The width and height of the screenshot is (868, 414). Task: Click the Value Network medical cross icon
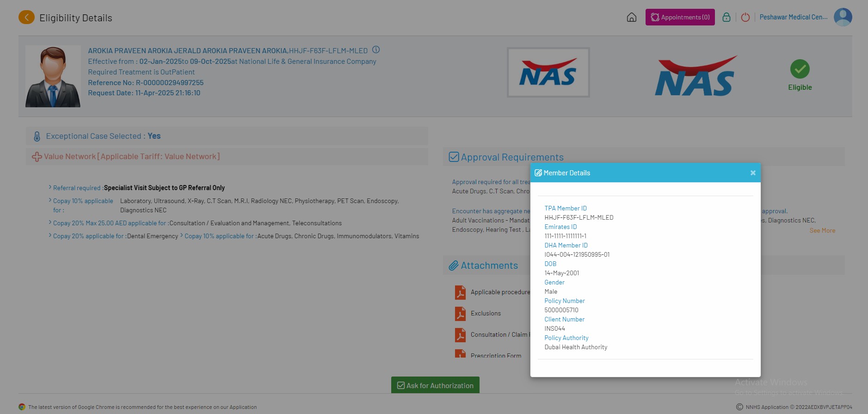point(37,157)
